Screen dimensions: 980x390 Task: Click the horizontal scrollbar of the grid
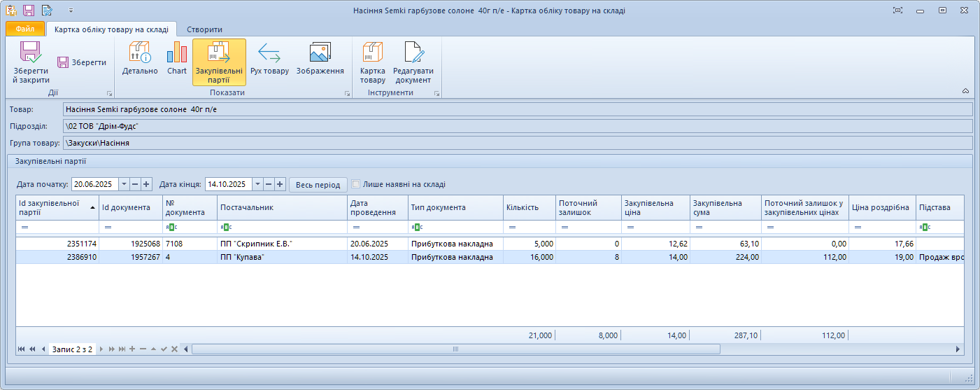click(x=455, y=349)
